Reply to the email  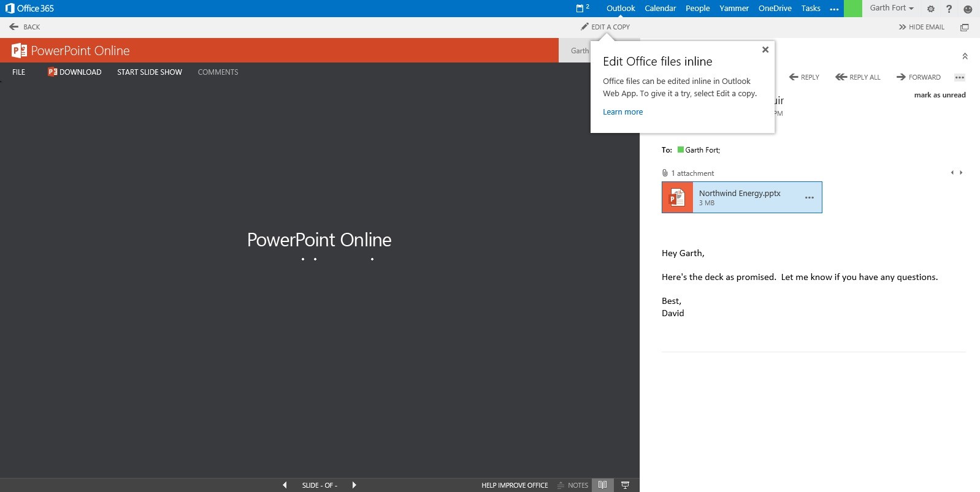804,77
